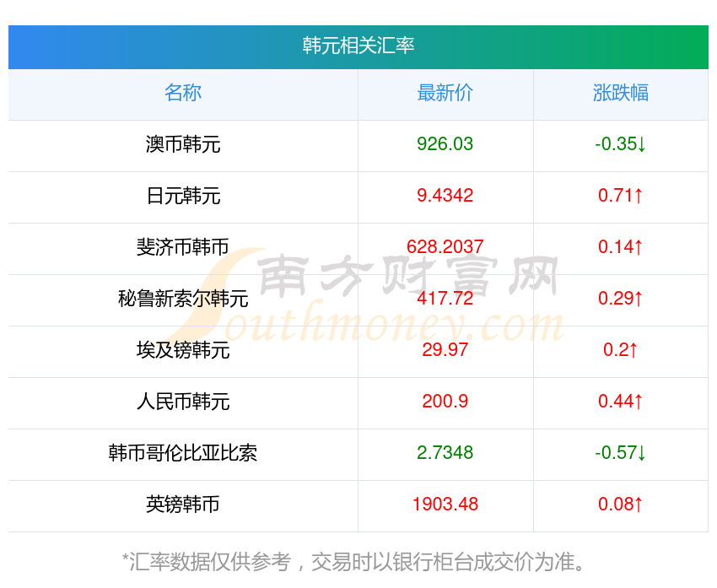Click the change value 0.2↑
Image resolution: width=717 pixels, height=588 pixels.
click(x=620, y=350)
